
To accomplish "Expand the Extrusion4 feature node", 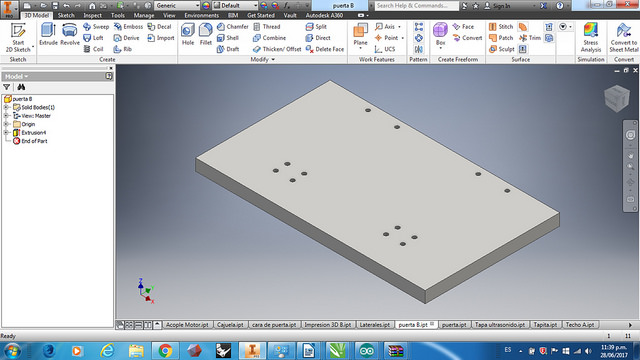I will tap(6, 133).
